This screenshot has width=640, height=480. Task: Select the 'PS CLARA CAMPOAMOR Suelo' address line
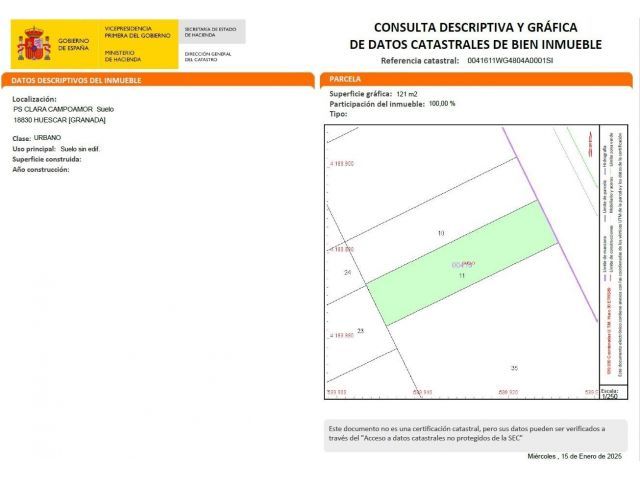coord(64,109)
